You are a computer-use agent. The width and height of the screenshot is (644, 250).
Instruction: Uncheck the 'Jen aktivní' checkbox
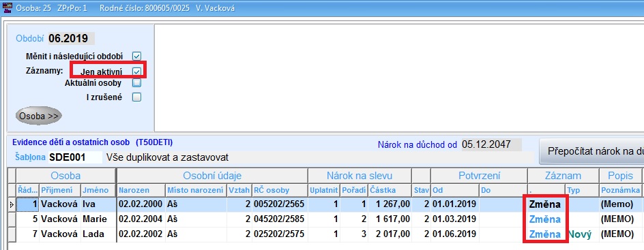point(136,72)
